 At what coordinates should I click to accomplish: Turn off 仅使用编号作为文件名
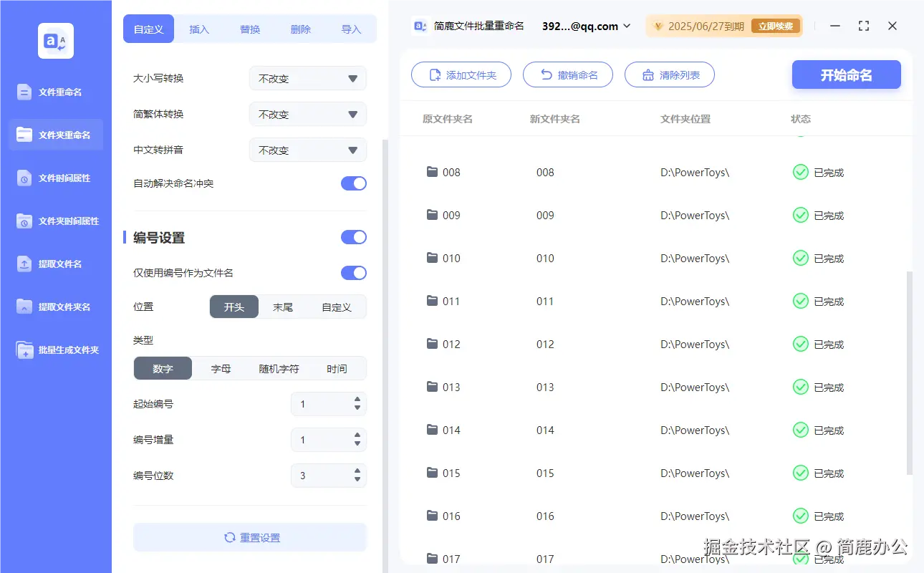click(x=353, y=273)
